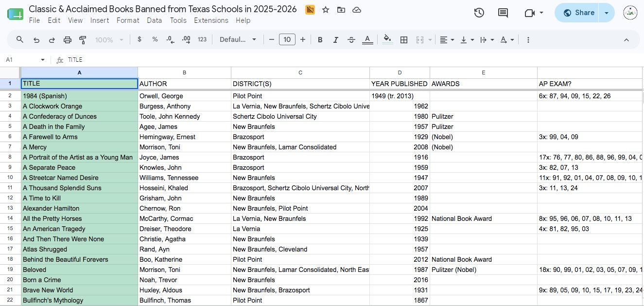
Task: Expand the font family dropdown
Action: [238, 40]
